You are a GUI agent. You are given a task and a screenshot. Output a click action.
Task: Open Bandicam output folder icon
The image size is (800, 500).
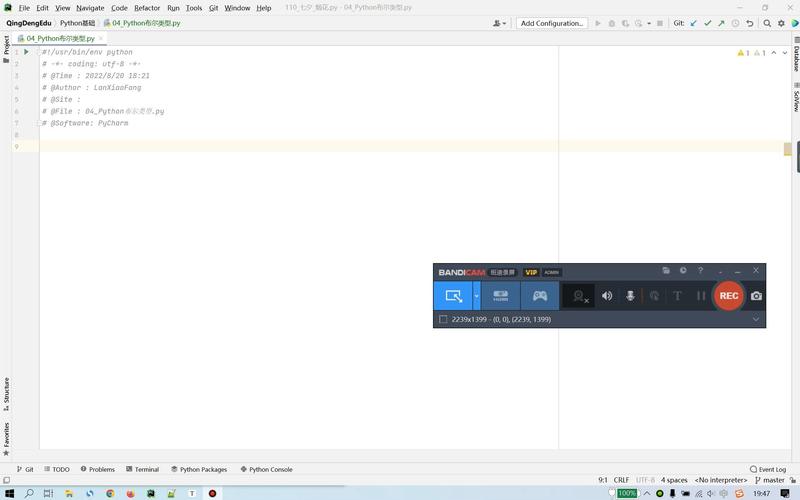pos(666,270)
